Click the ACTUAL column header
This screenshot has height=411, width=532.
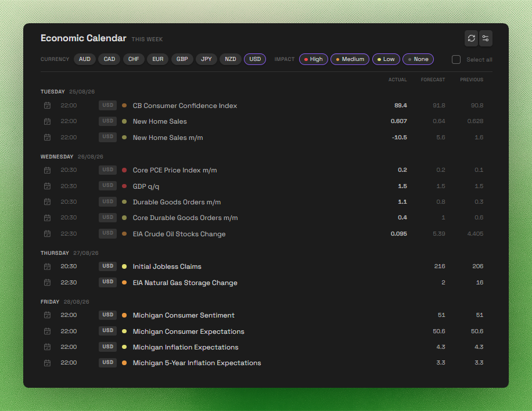point(398,80)
